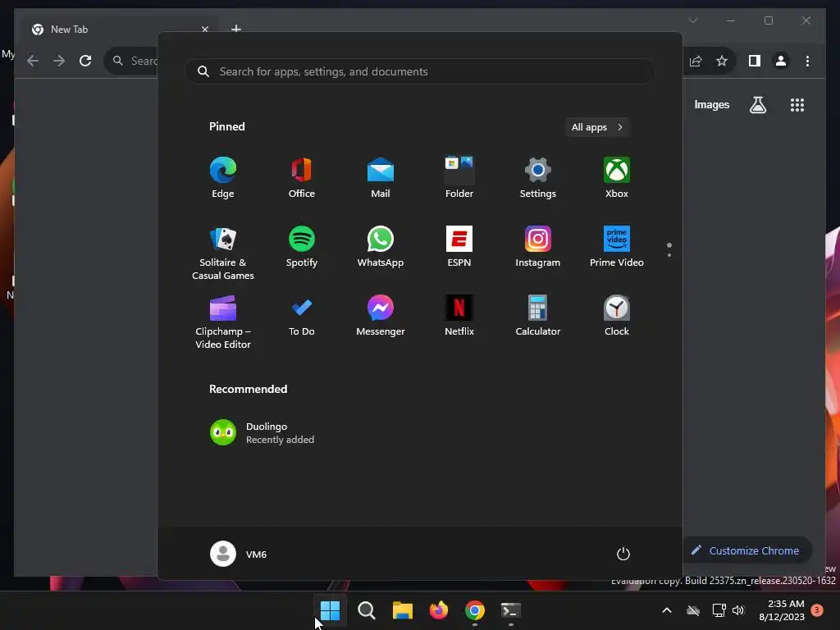Screen dimensions: 840x630
Task: Click the Windows Start button on taskbar
Action: 330,610
